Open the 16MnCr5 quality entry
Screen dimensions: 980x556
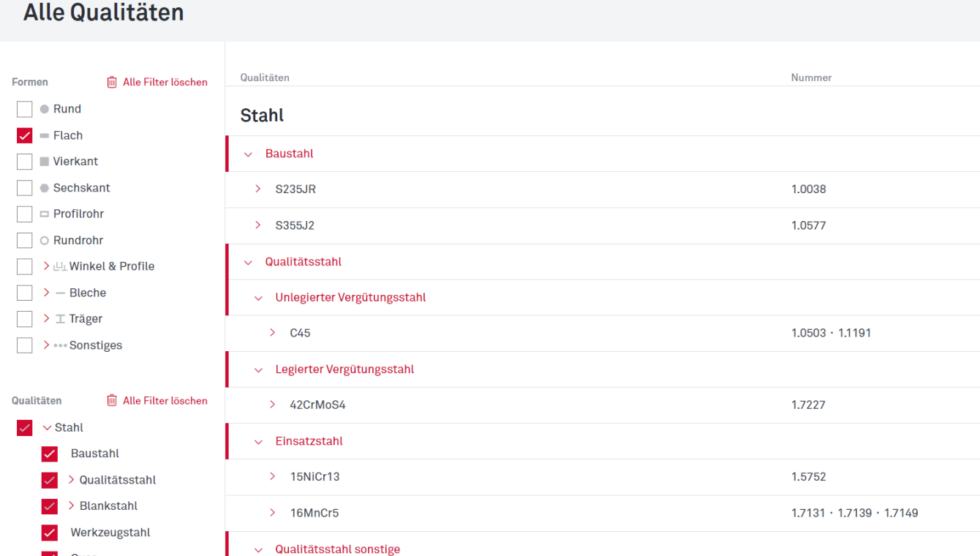point(314,513)
